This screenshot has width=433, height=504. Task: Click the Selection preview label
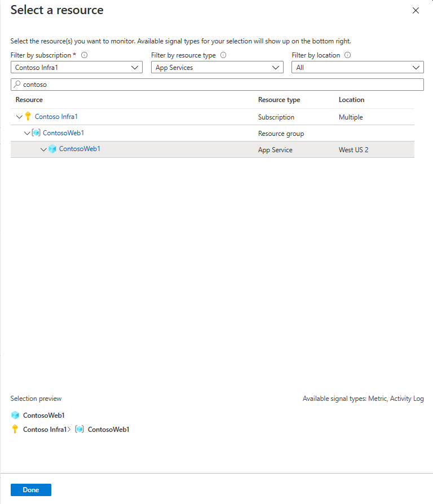[36, 399]
